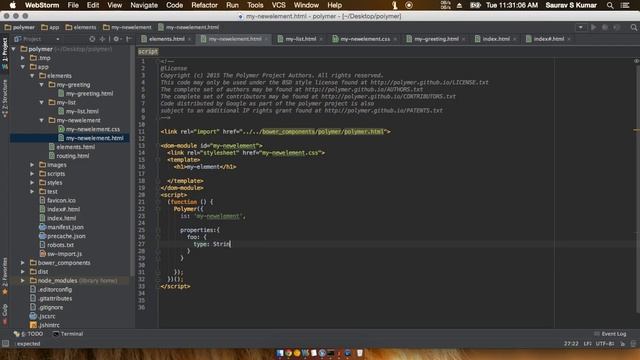Click the script breadcrumb tag above editor
This screenshot has width=640, height=360.
(x=148, y=51)
